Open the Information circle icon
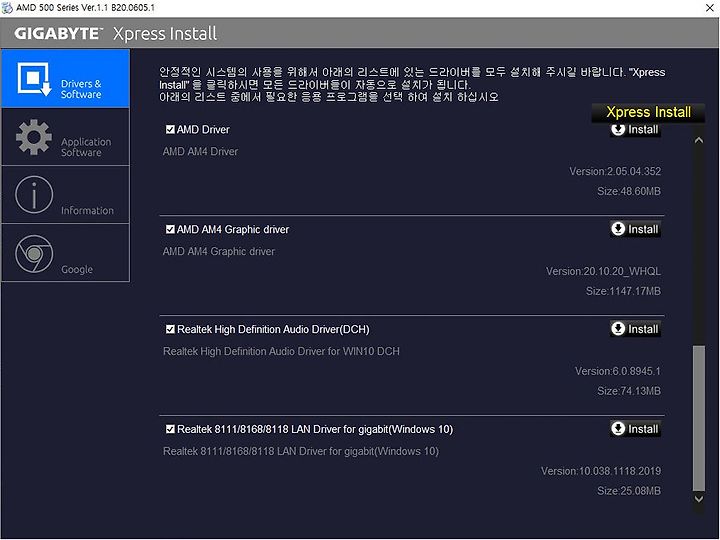 coord(34,194)
